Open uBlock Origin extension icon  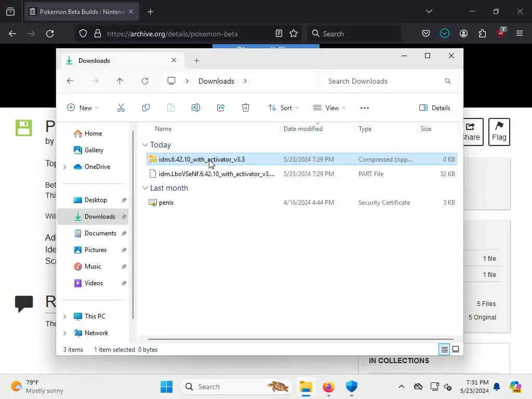tap(501, 33)
